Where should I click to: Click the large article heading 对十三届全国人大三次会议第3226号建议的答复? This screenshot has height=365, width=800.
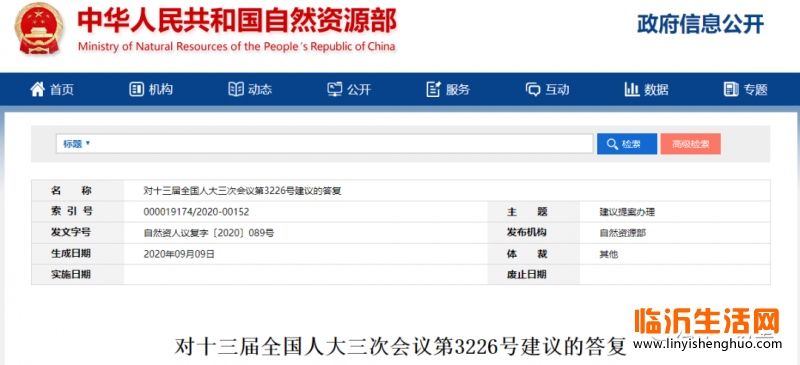pos(400,347)
